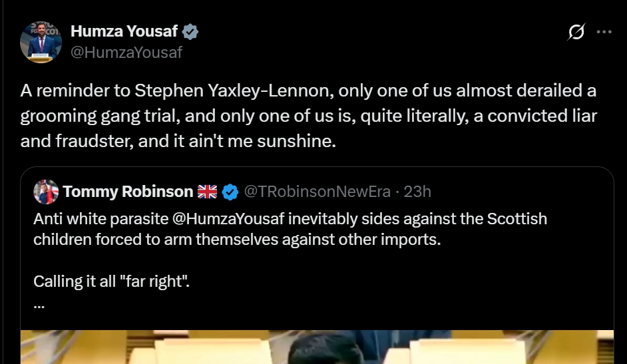Expand the truncated quoted post ellipsis
The width and height of the screenshot is (627, 364).
(39, 305)
